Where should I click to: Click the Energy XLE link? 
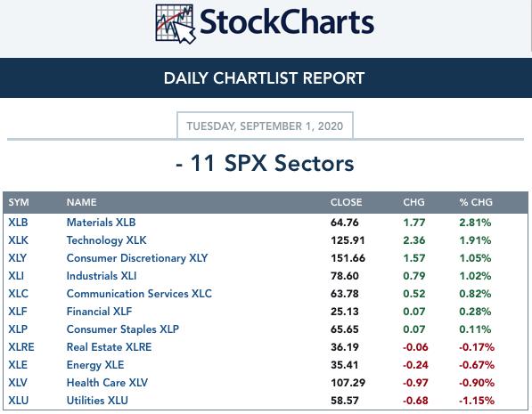(x=95, y=365)
